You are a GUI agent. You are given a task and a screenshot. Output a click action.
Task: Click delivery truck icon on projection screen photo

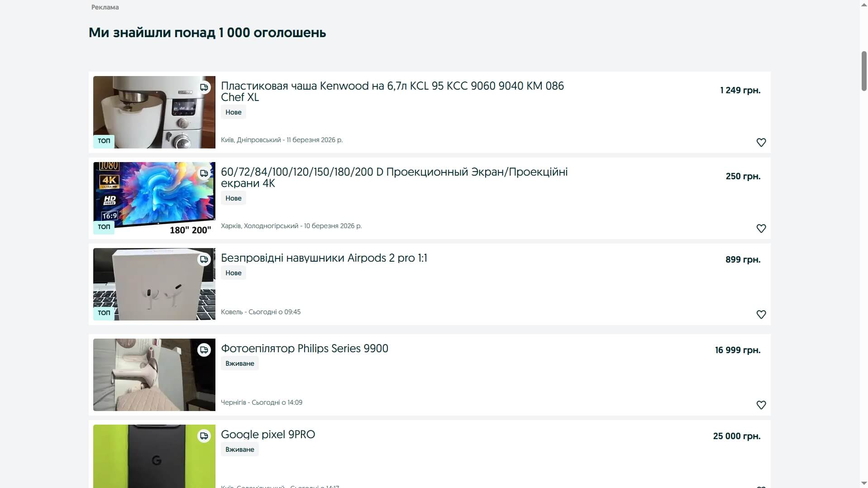(x=204, y=173)
